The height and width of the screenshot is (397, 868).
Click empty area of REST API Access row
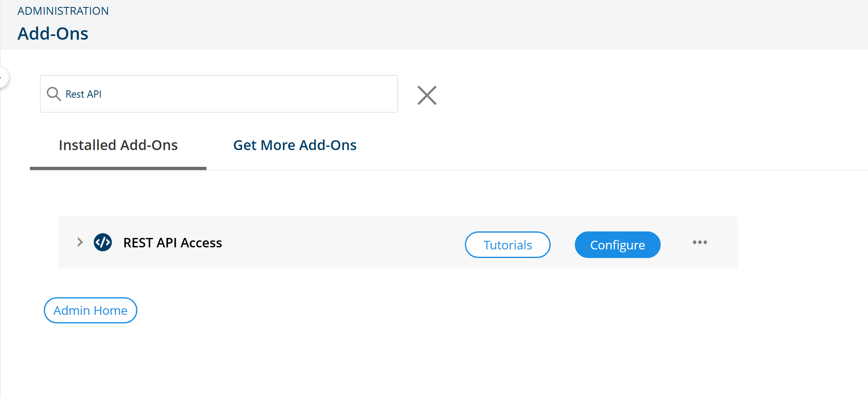click(343, 242)
